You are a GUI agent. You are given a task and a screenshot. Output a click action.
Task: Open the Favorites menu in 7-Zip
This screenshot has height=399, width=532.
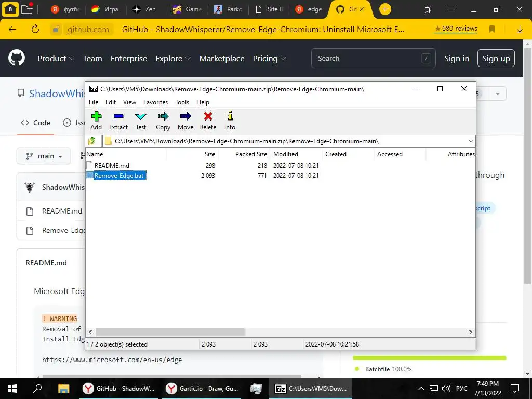click(155, 102)
